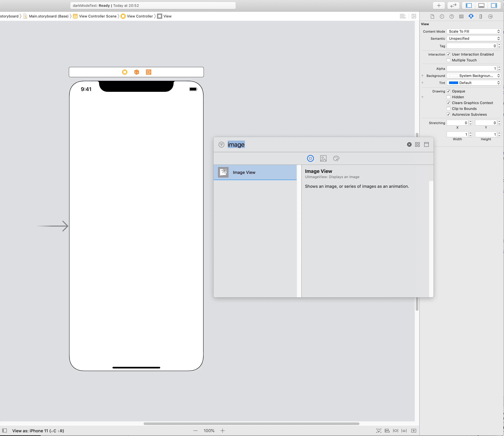Open the Size inspector ruler icon

pos(481,16)
